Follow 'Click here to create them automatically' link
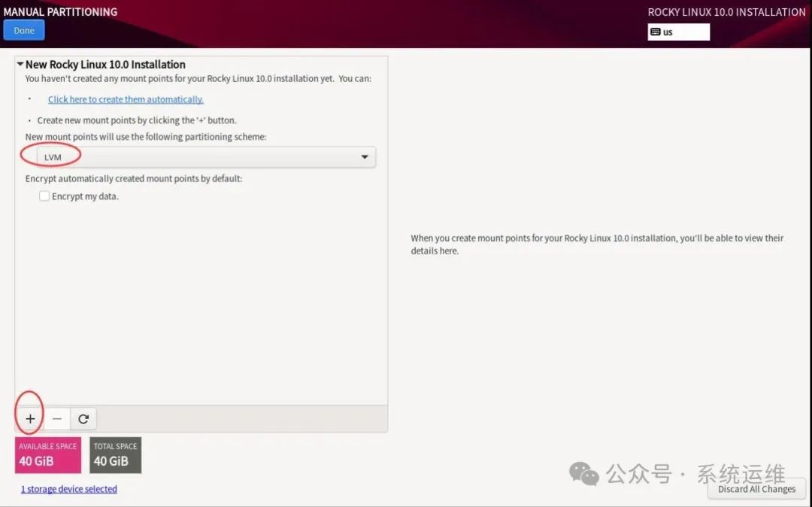This screenshot has width=812, height=507. 126,99
